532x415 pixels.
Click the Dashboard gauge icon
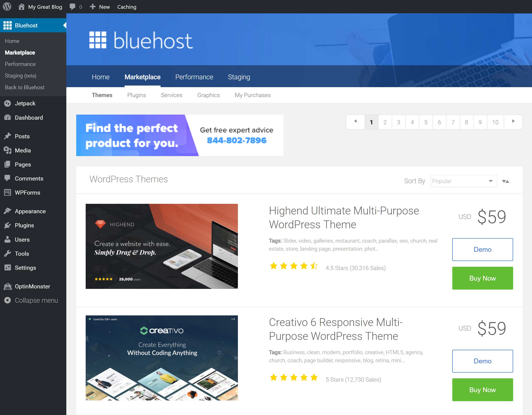[8, 118]
